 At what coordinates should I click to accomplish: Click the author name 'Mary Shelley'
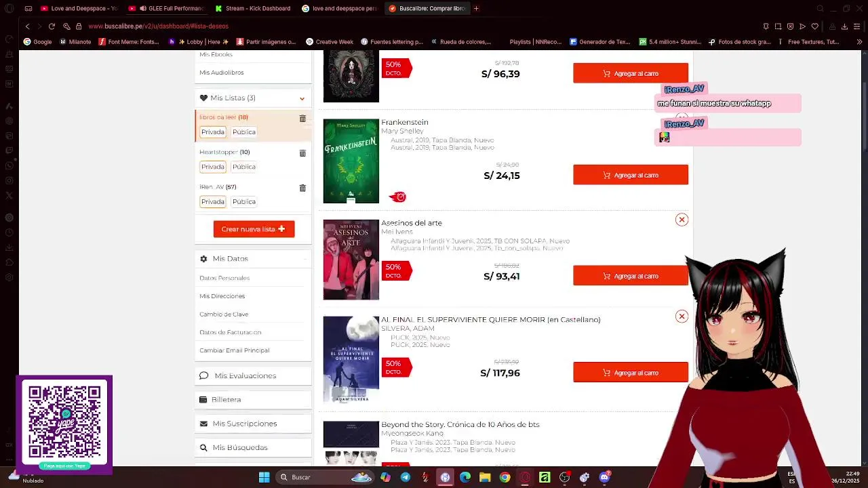click(x=402, y=131)
